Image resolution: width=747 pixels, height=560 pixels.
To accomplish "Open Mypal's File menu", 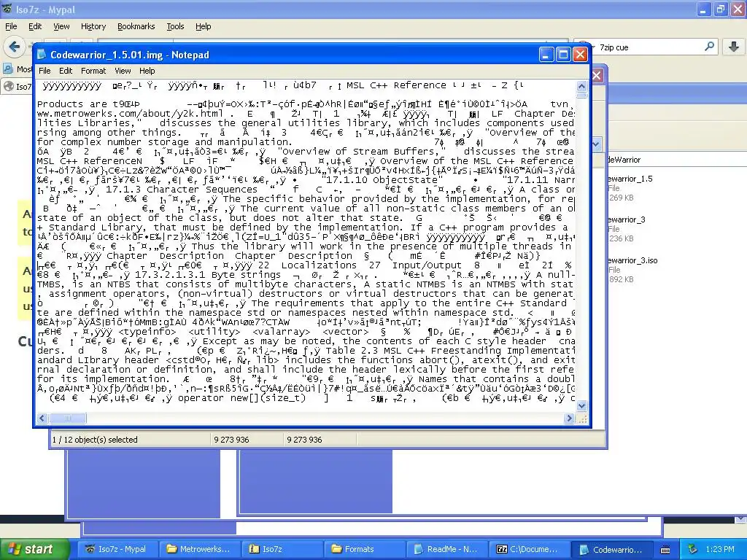I will [11, 26].
